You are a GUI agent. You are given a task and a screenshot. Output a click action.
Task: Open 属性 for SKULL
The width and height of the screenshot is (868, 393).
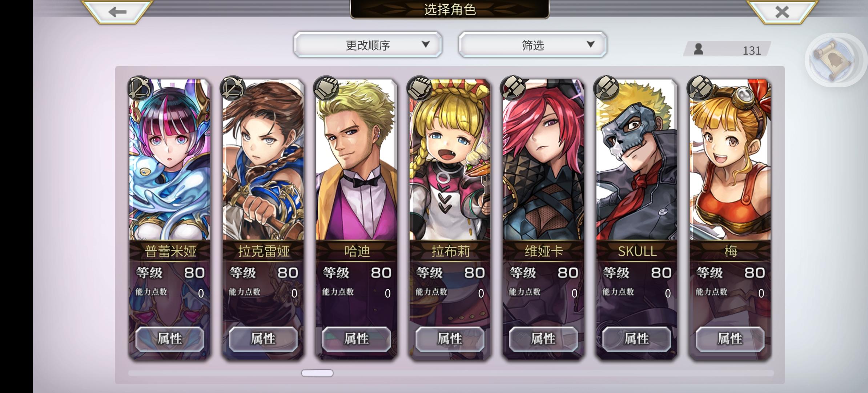click(x=637, y=339)
